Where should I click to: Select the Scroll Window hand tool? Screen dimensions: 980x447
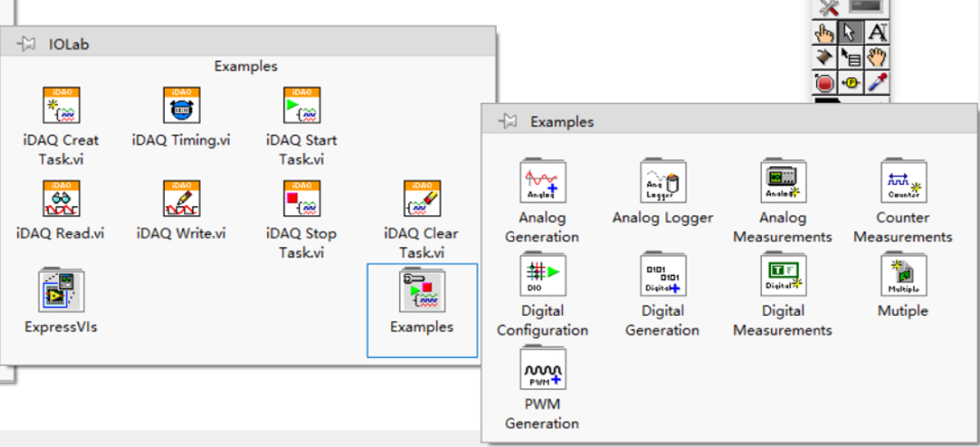[x=877, y=56]
